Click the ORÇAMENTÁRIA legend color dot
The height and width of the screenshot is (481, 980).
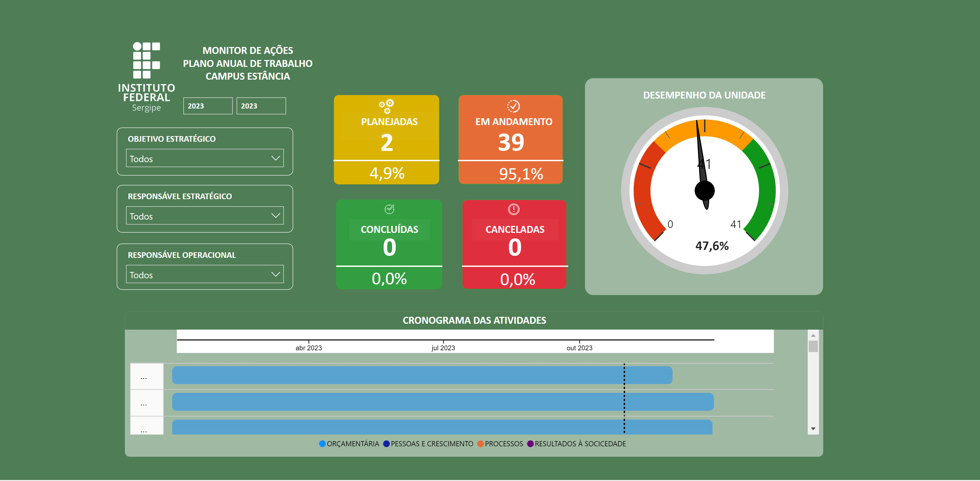click(322, 444)
